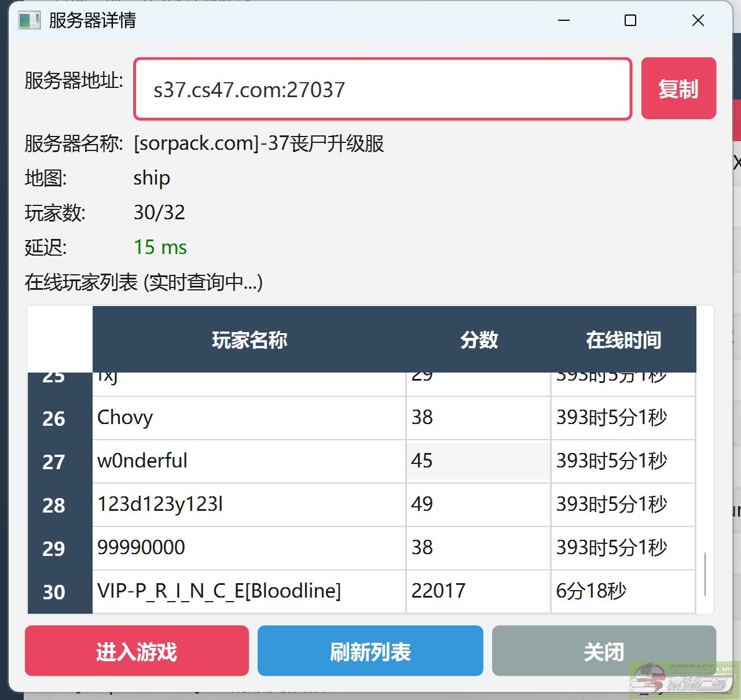Click row header number 28

pyautogui.click(x=54, y=505)
